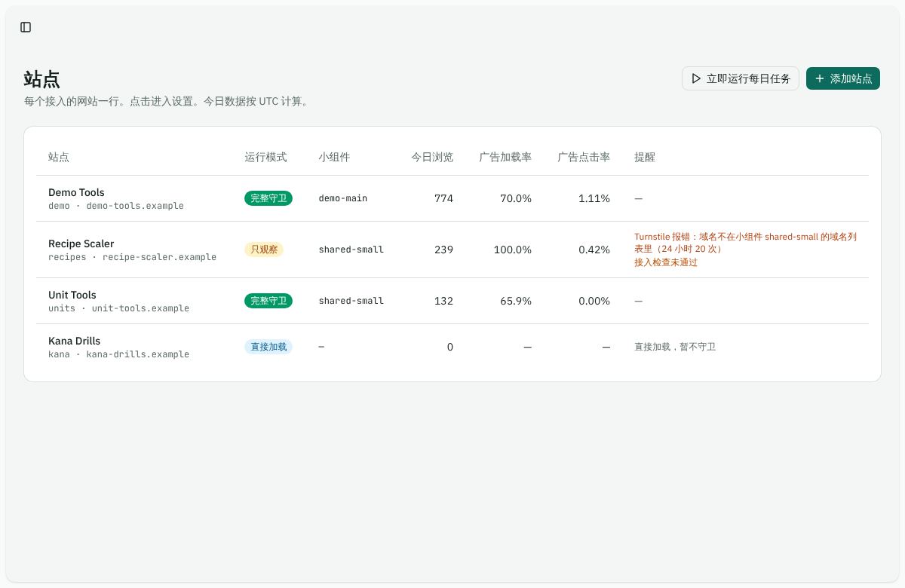Click the 站点 column header
The height and width of the screenshot is (588, 905).
pyautogui.click(x=59, y=157)
